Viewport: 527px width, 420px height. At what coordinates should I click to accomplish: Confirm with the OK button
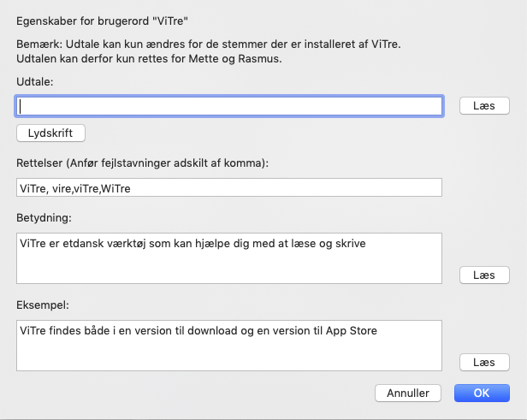click(x=482, y=393)
